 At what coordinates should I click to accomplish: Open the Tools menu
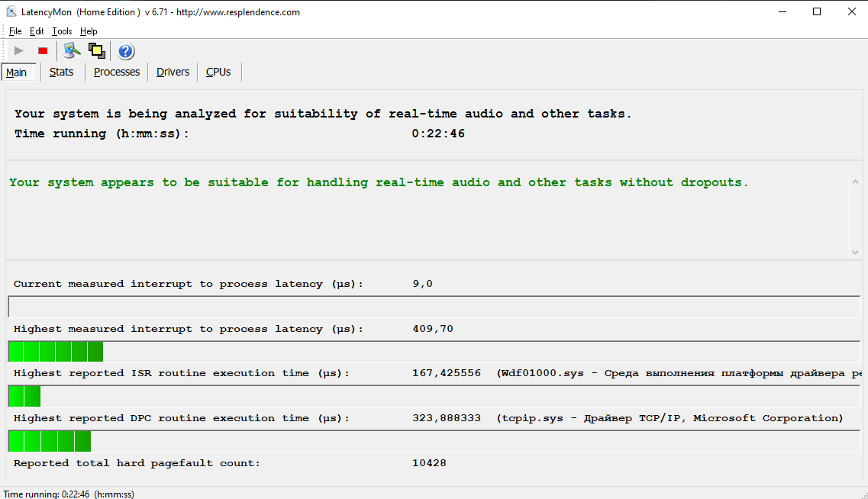[62, 31]
